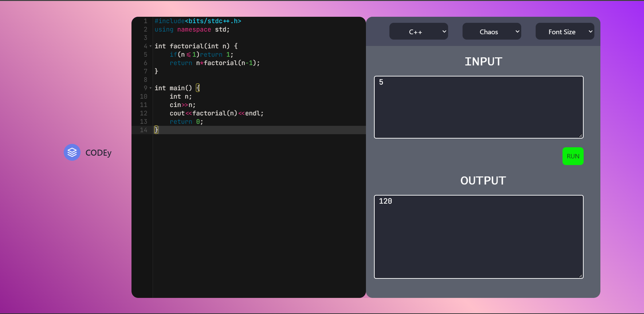Click the INPUT textarea resize handle
Image resolution: width=644 pixels, height=314 pixels.
coord(581,136)
